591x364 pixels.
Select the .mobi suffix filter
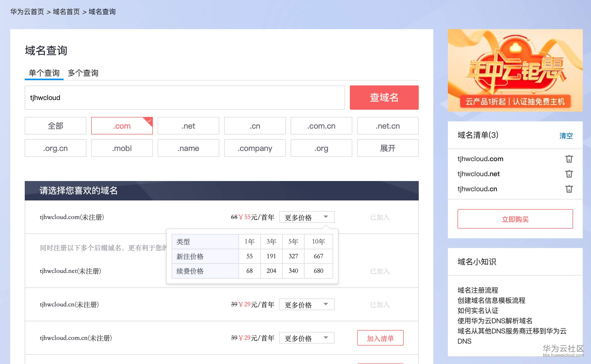pos(122,148)
